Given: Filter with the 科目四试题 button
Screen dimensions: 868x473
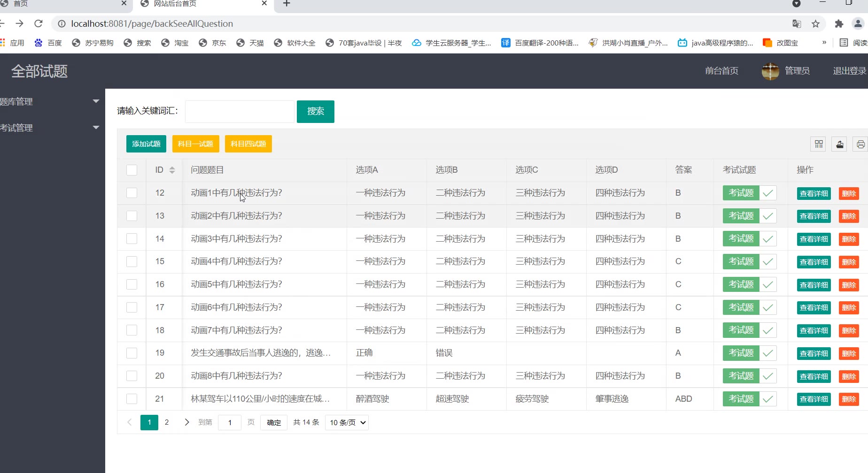Looking at the screenshot, I should (248, 144).
